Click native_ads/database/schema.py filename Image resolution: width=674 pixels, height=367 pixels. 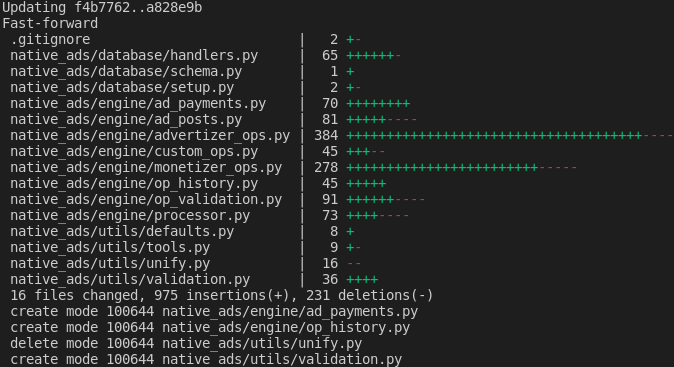(x=126, y=71)
